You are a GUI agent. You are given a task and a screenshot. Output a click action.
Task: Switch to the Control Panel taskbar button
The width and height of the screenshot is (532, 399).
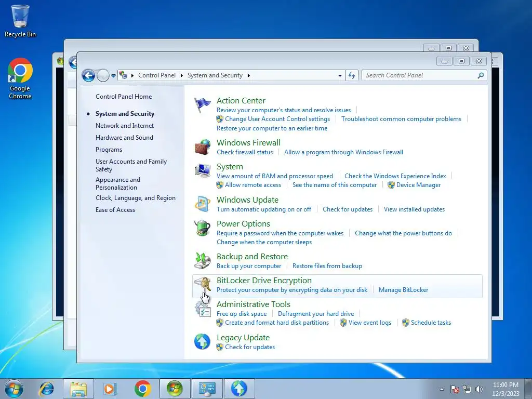point(207,389)
